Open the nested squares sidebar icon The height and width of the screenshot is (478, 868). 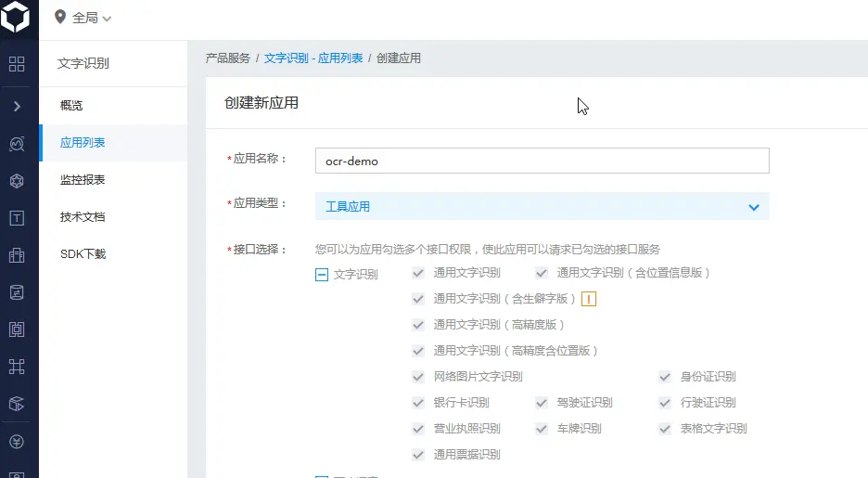tap(17, 329)
